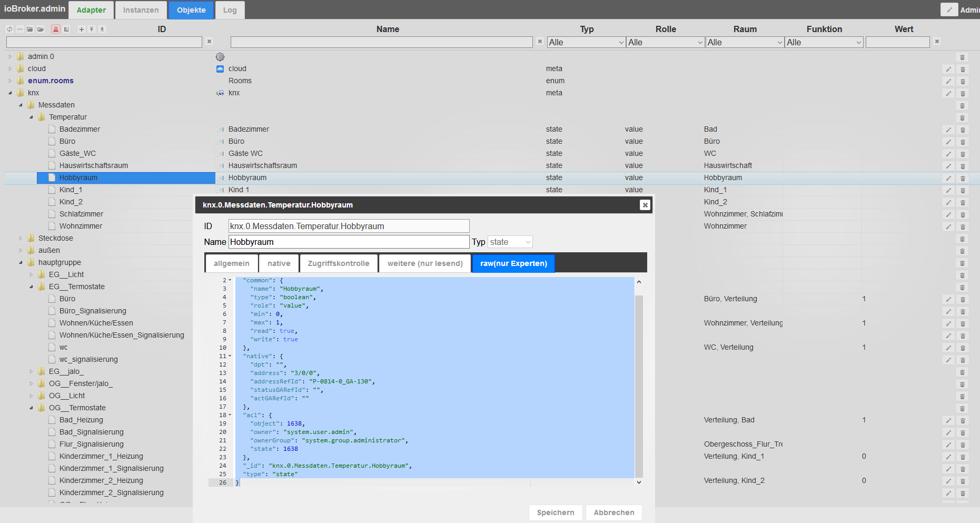This screenshot has height=523, width=980.
Task: Expand the enum.rooms tree node
Action: [x=10, y=81]
